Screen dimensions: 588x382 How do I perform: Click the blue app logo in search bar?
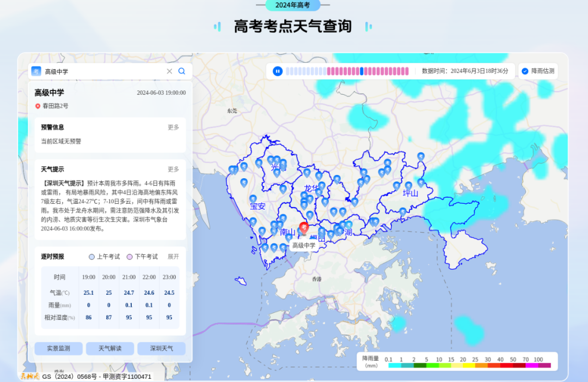click(36, 71)
